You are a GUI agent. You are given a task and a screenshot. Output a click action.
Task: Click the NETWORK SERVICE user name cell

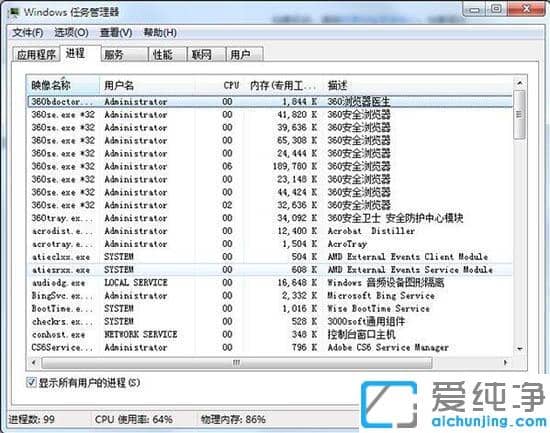141,334
